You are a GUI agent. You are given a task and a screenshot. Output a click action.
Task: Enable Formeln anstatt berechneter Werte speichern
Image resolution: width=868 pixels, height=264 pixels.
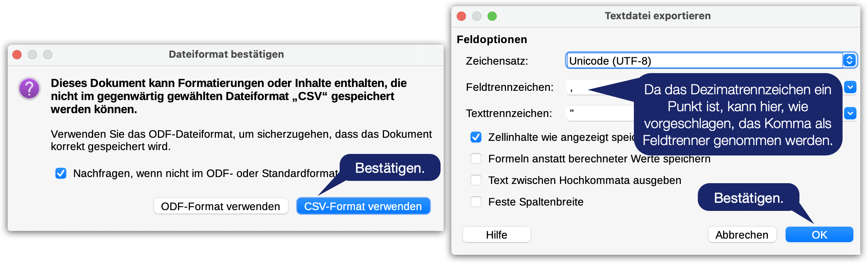(476, 159)
